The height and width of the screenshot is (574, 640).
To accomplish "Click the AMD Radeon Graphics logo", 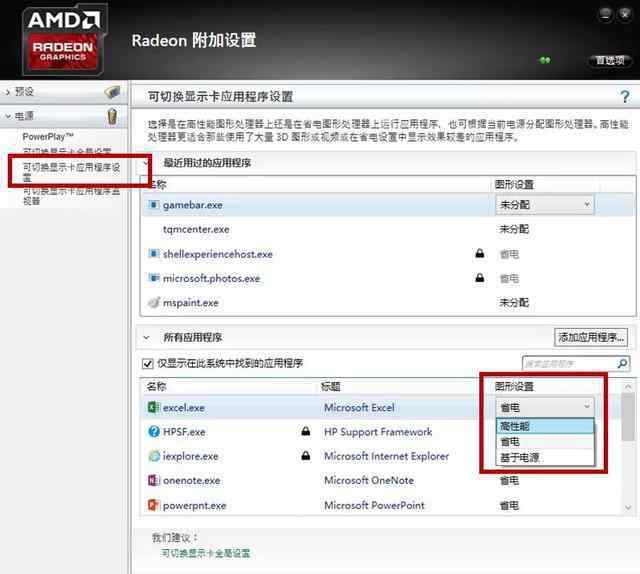I will click(x=64, y=40).
